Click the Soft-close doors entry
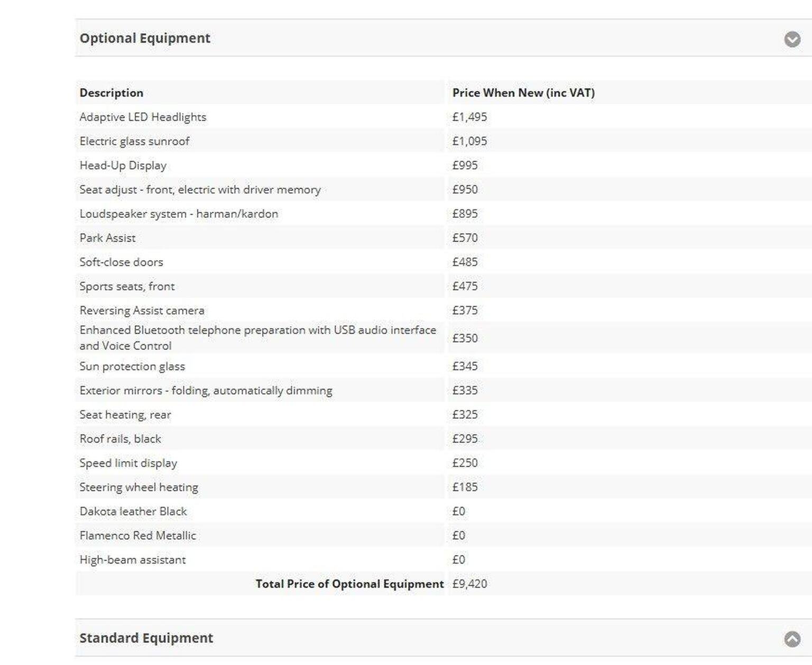The height and width of the screenshot is (665, 812). 121,262
